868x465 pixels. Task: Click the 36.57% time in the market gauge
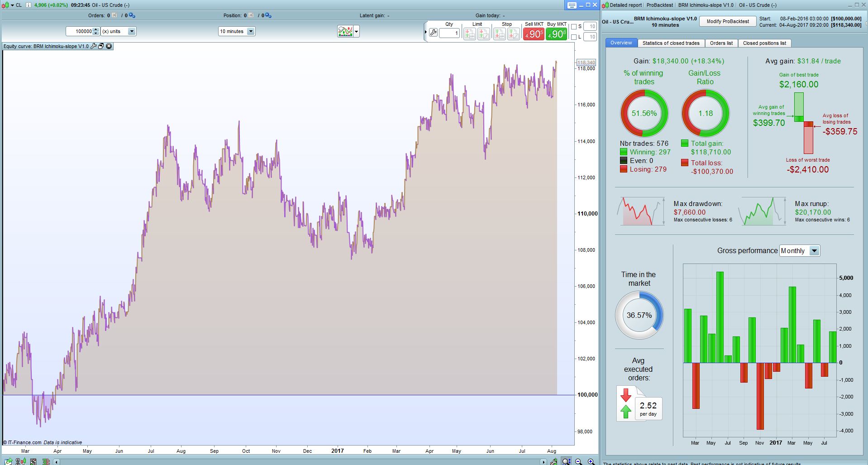coord(639,315)
